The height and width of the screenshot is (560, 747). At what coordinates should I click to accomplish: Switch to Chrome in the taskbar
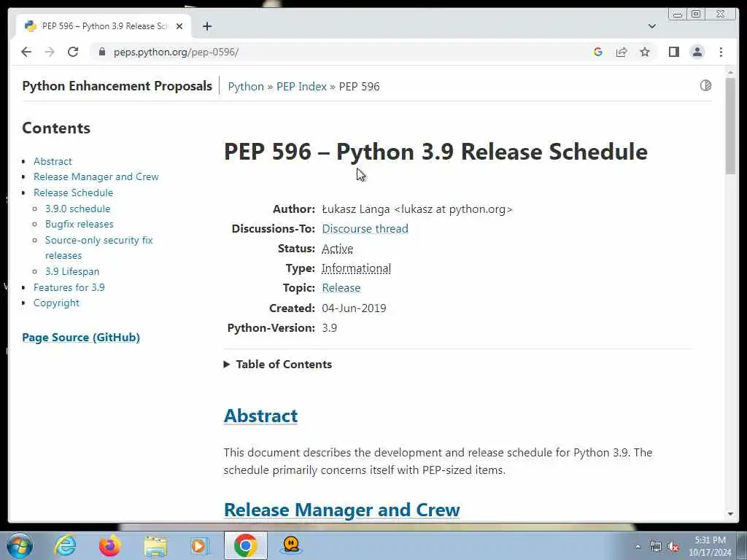[245, 545]
